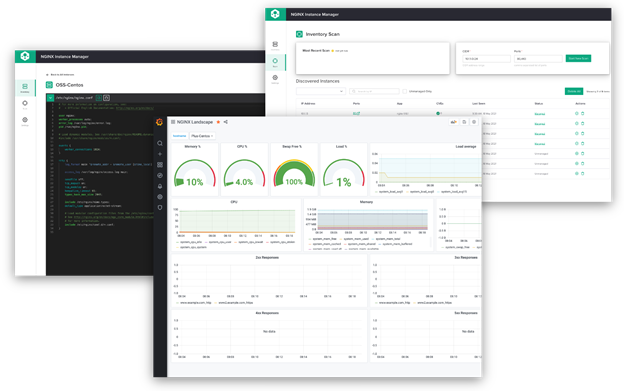Screen dimensions: 624x391
Task: Click the 4xx Responses panel title
Action: point(267,313)
